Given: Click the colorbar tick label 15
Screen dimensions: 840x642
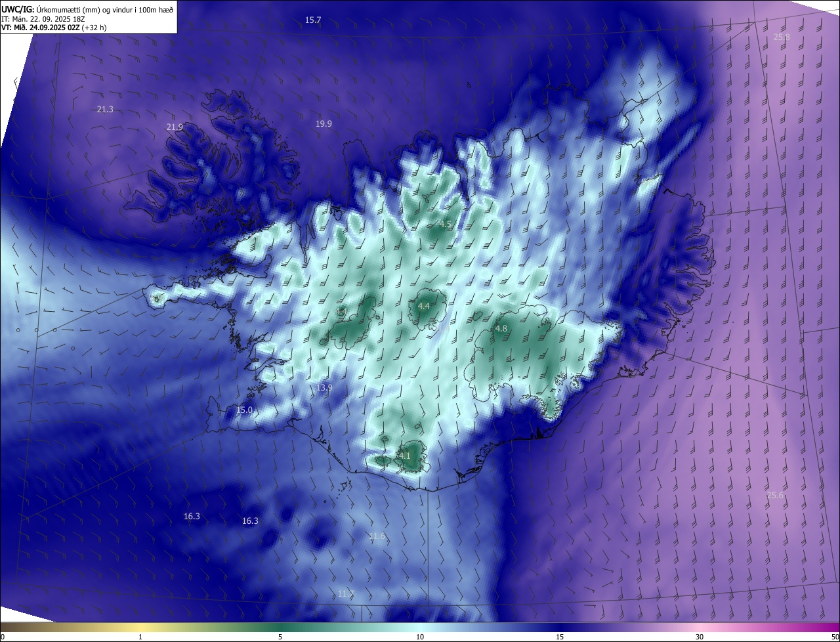Looking at the screenshot, I should pyautogui.click(x=560, y=637).
